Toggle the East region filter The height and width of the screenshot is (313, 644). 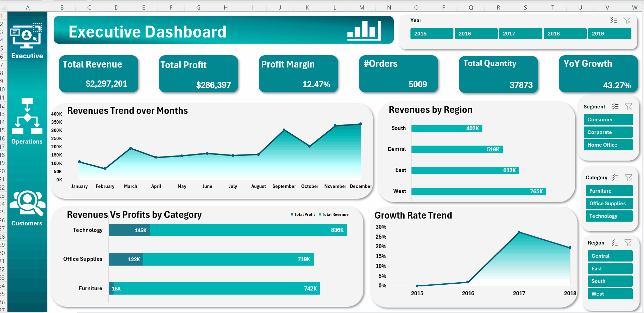610,268
